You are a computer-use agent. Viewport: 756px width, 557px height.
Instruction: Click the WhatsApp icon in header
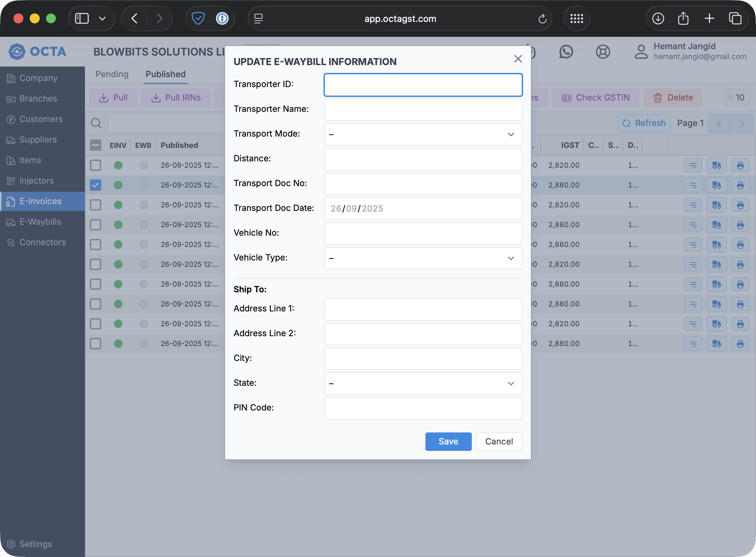tap(566, 52)
